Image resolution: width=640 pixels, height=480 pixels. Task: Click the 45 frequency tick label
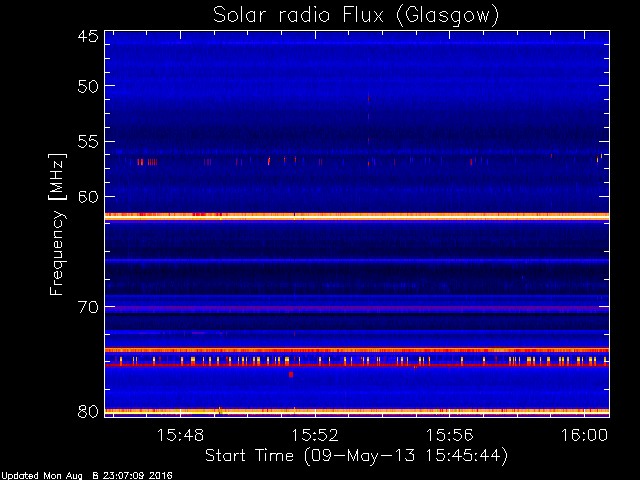point(88,36)
